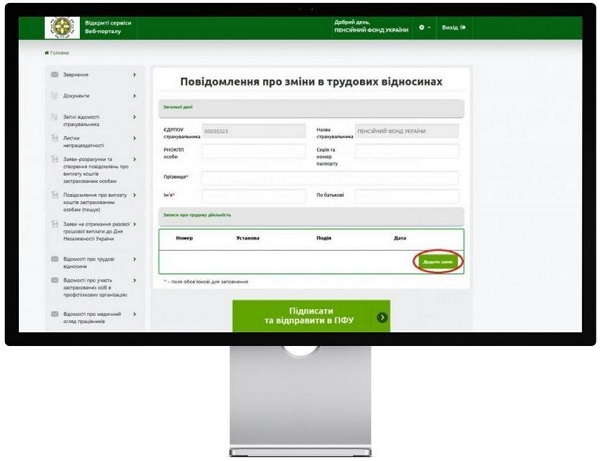Open Відомості про медичний огляд працівників label
Image resolution: width=600 pixels, height=461 pixels.
(92, 318)
